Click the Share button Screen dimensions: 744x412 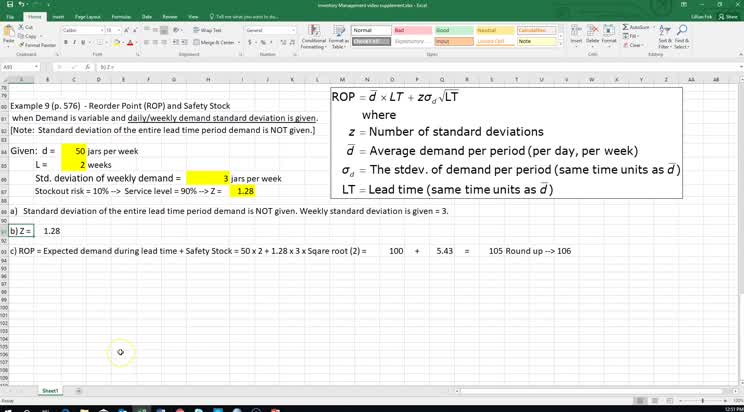coord(731,17)
